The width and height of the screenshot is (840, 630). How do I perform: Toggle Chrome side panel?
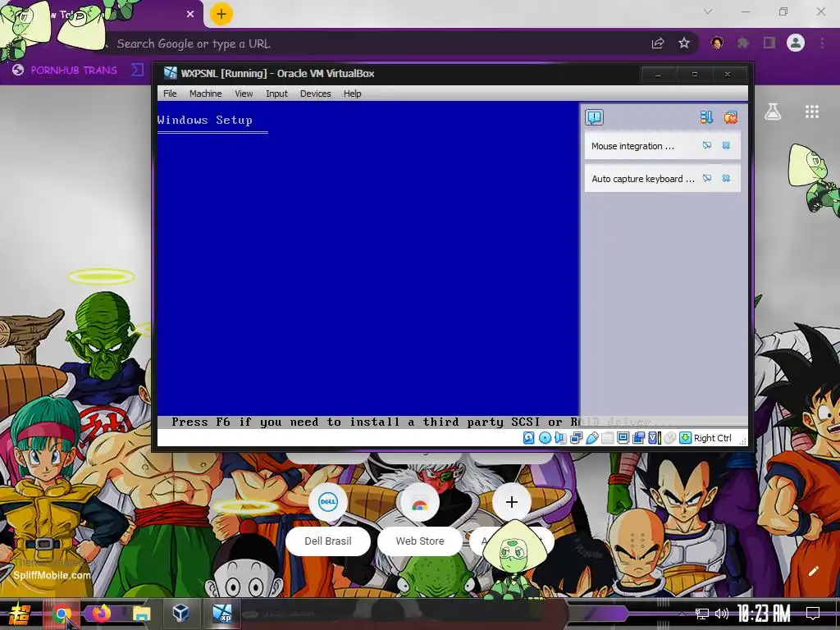point(769,43)
